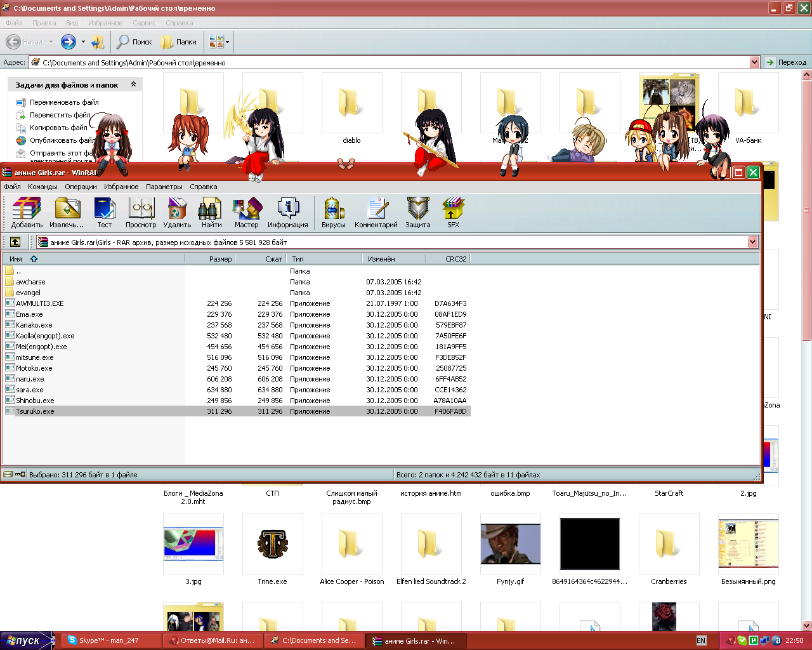Click the пуск (Start) button
Viewport: 812px width, 650px height.
tap(27, 640)
